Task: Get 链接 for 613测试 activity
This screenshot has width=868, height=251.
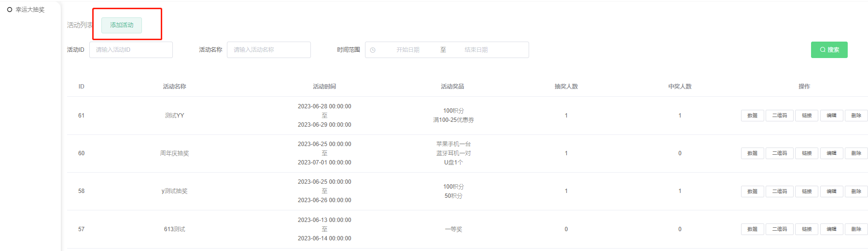Action: pos(806,229)
